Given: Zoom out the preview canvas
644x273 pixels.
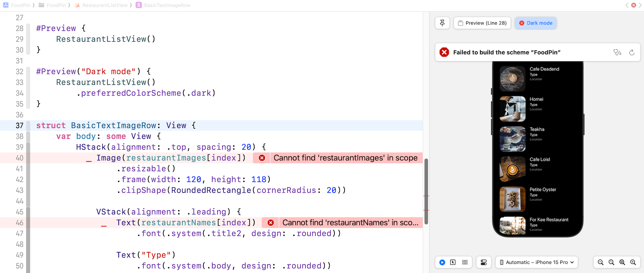Looking at the screenshot, I should (x=600, y=262).
